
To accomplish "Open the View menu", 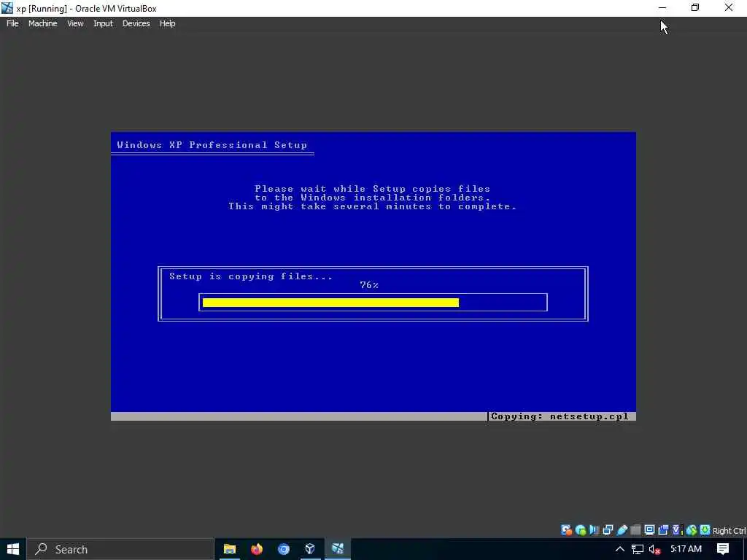I will tap(75, 23).
